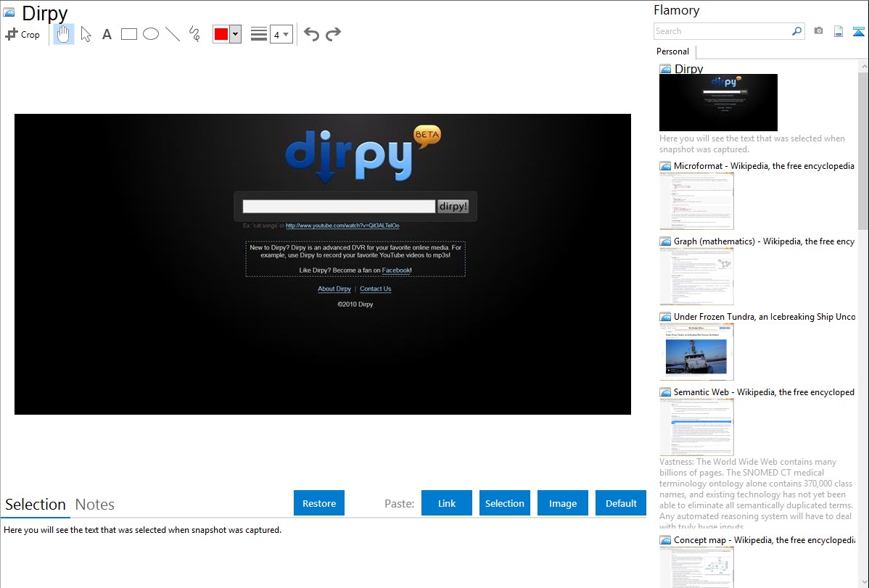
Task: Open the About Dirpy link
Action: [334, 289]
